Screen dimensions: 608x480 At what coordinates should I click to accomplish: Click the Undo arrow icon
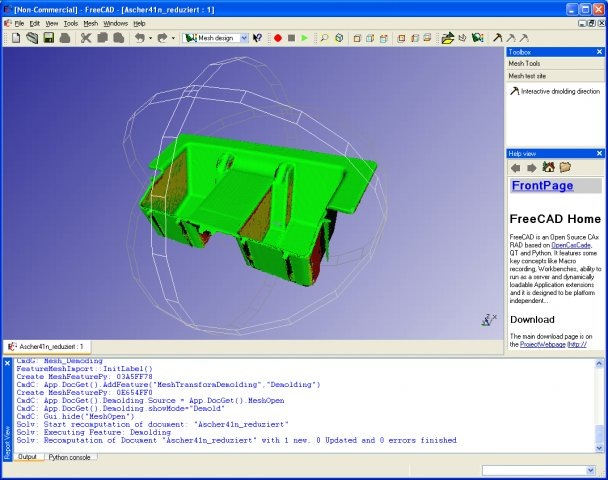140,38
